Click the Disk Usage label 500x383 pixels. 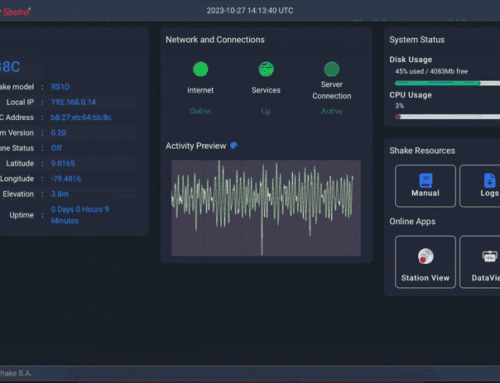[x=411, y=60]
